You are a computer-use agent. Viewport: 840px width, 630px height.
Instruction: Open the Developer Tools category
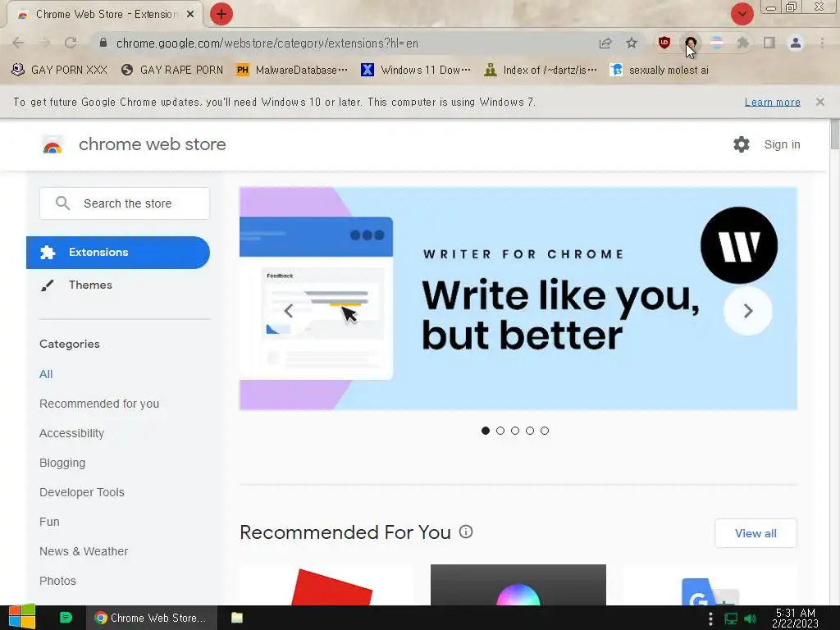point(82,492)
